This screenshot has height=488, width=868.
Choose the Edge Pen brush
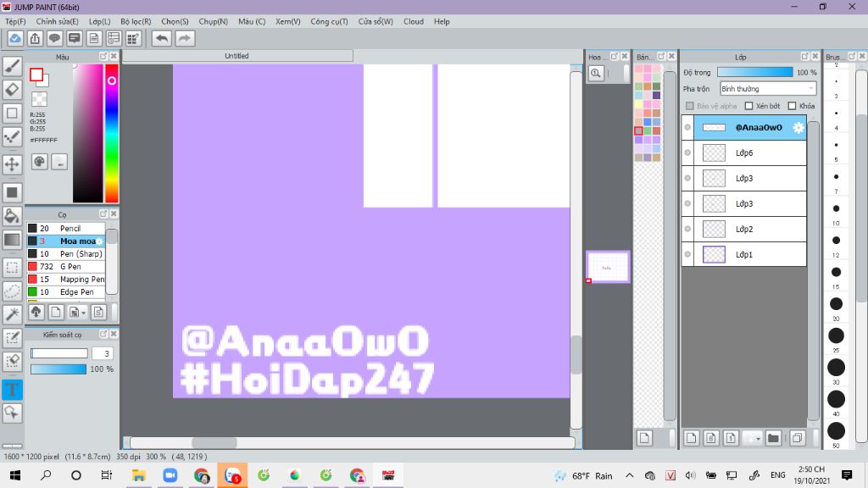point(66,291)
